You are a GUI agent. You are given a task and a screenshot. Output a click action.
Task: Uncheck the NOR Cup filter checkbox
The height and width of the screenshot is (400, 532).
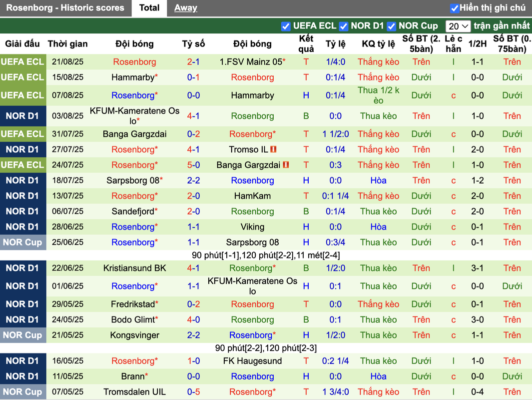392,26
